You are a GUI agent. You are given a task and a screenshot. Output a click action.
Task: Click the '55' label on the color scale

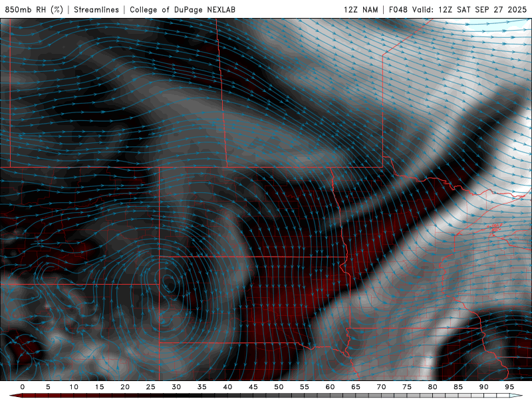(305, 387)
